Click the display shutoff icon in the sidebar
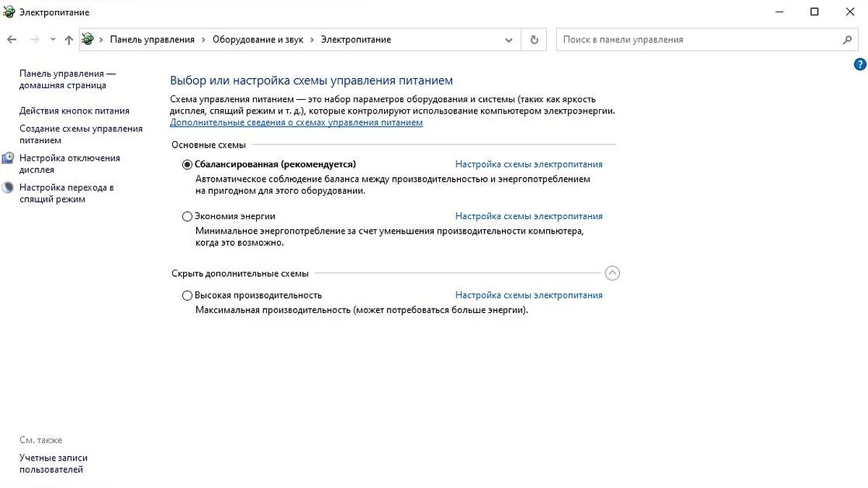This screenshot has width=868, height=488. [x=8, y=158]
